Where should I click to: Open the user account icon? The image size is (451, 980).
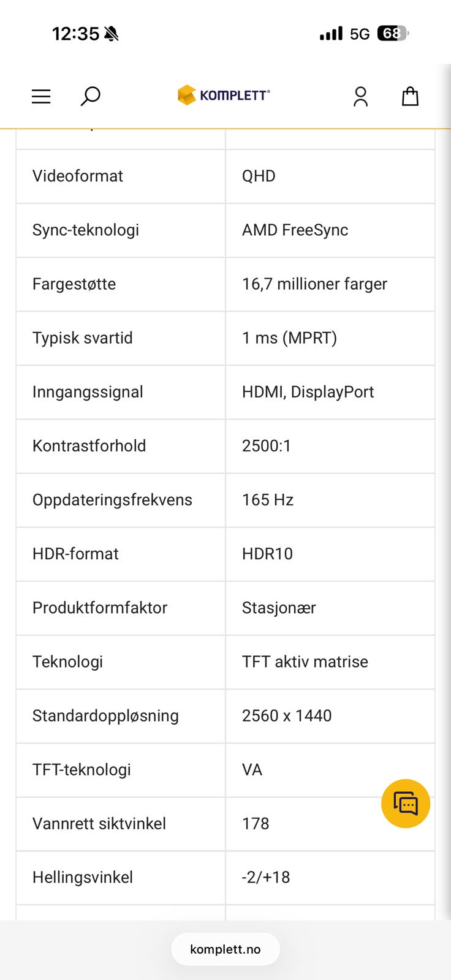click(x=360, y=96)
